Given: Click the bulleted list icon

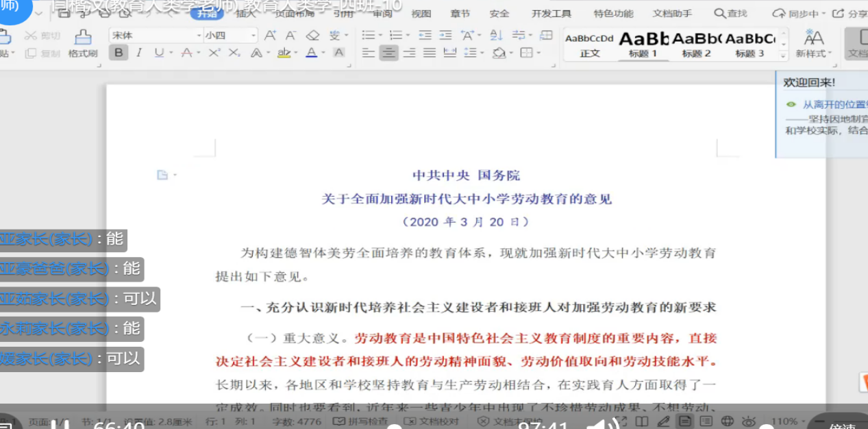Looking at the screenshot, I should (x=368, y=35).
